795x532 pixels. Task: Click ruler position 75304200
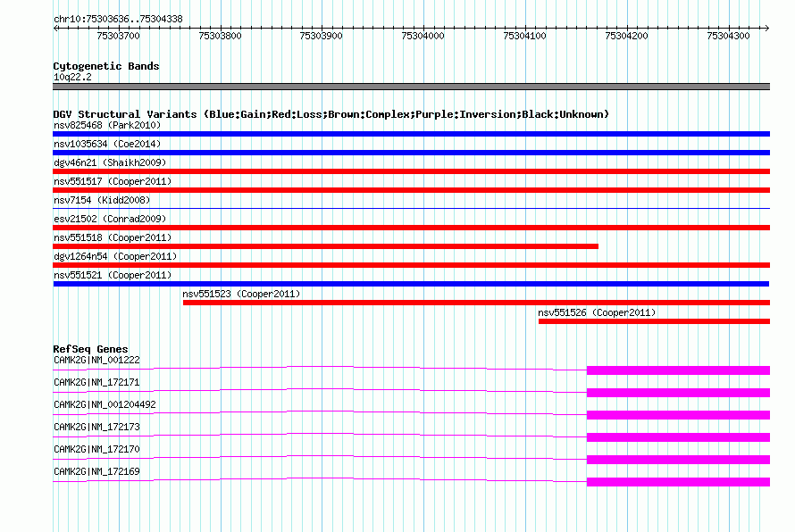click(627, 36)
